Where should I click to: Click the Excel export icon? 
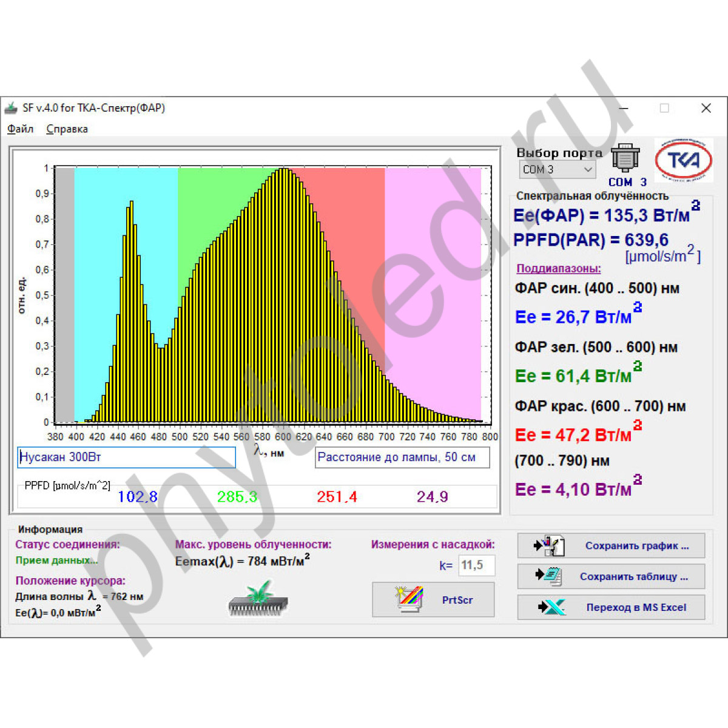tap(551, 607)
